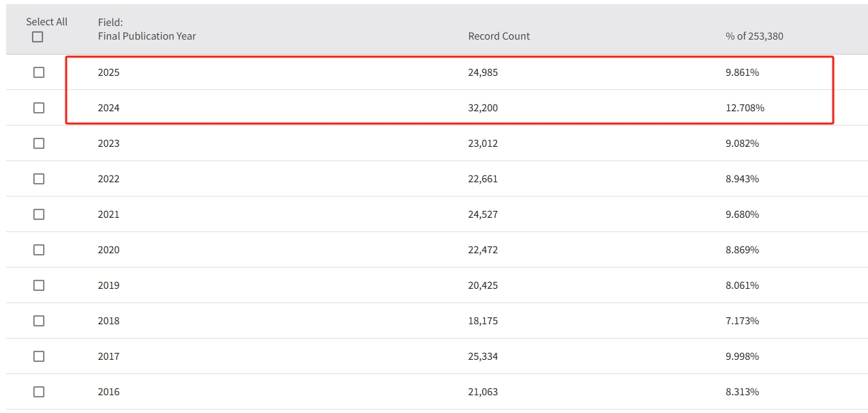Click the 25,334 record count for 2017
The width and height of the screenshot is (868, 413).
(x=483, y=356)
